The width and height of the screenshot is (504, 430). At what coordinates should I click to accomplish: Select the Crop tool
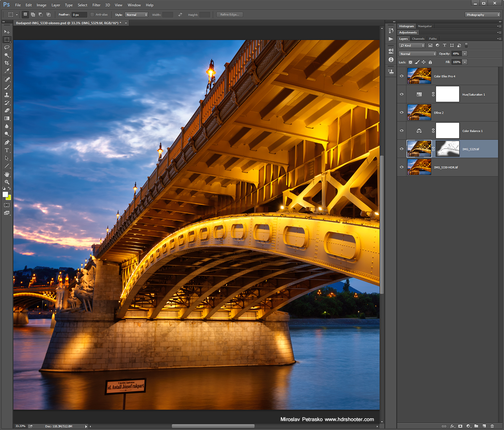click(x=7, y=63)
